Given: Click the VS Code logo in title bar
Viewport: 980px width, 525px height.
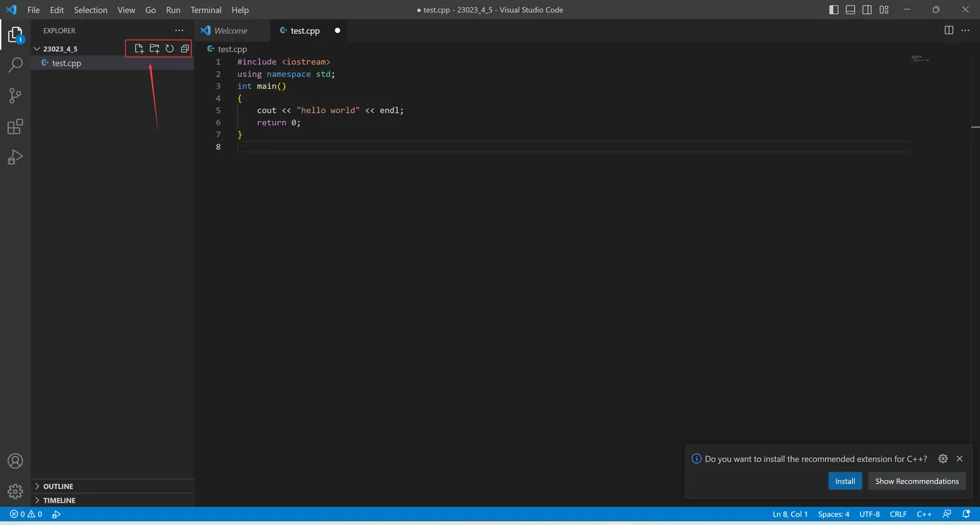Looking at the screenshot, I should [11, 10].
